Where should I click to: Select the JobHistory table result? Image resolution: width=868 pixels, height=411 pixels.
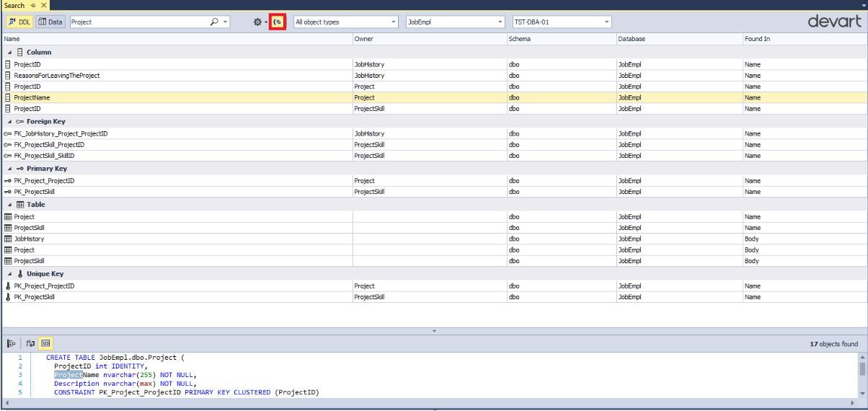[x=434, y=238]
